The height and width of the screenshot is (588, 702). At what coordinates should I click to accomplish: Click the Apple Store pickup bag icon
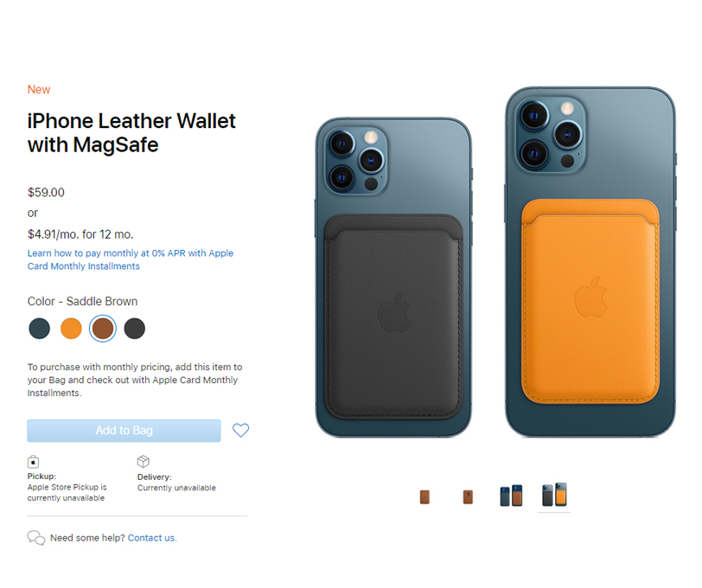(33, 461)
